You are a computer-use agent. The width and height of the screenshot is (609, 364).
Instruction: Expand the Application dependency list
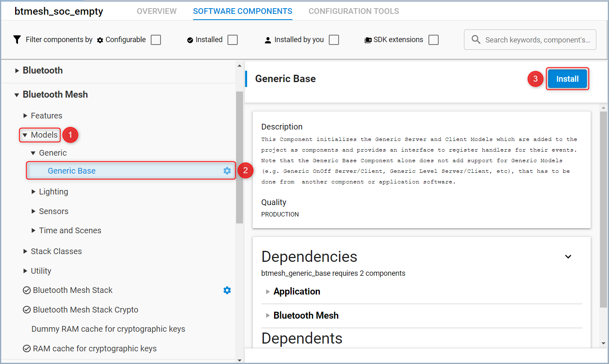coord(268,292)
